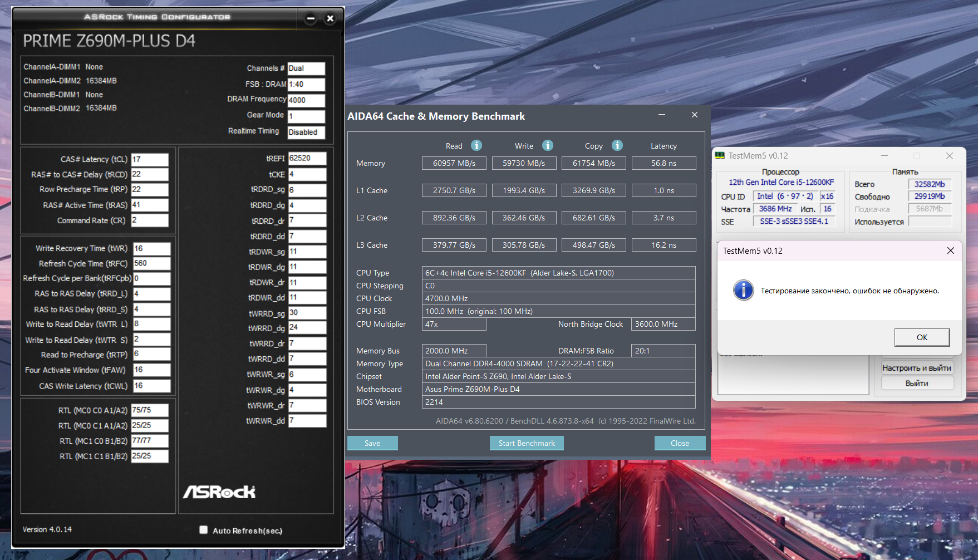Click the tWRRD_sg value field
The height and width of the screenshot is (560, 978).
(307, 313)
